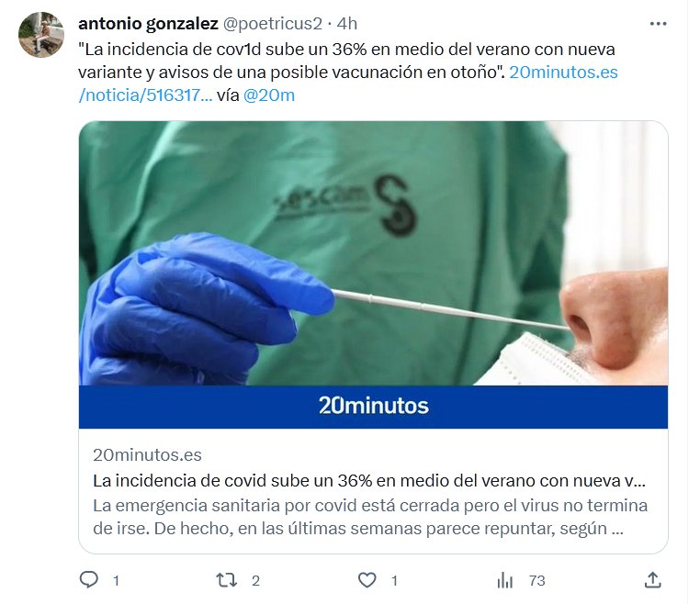Image resolution: width=700 pixels, height=604 pixels.
Task: Click the retweet count of 2
Action: tap(255, 581)
